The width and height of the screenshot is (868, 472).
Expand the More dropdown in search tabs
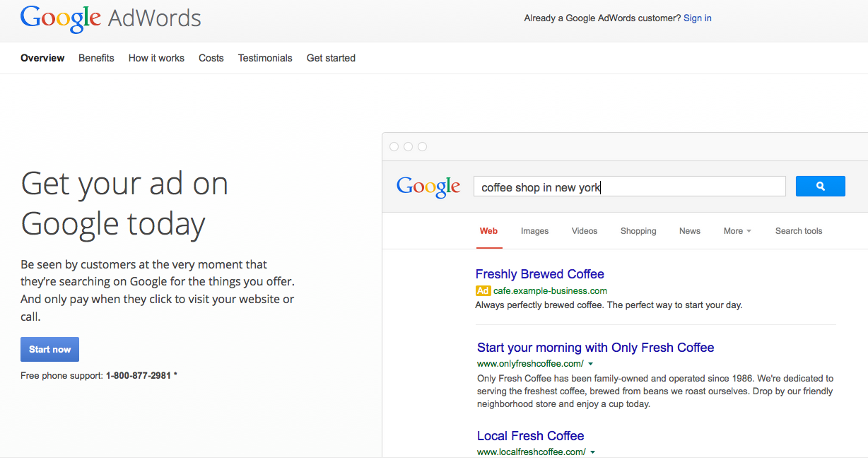coord(737,231)
